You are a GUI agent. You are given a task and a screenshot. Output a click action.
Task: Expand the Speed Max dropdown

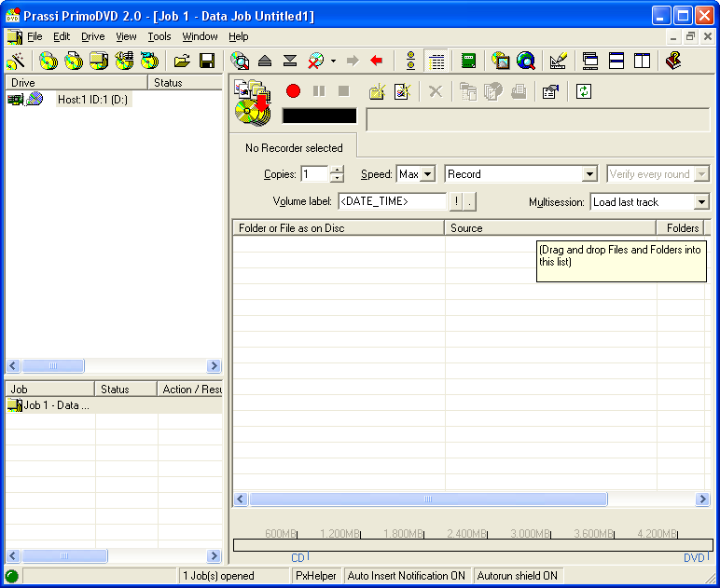pyautogui.click(x=427, y=174)
